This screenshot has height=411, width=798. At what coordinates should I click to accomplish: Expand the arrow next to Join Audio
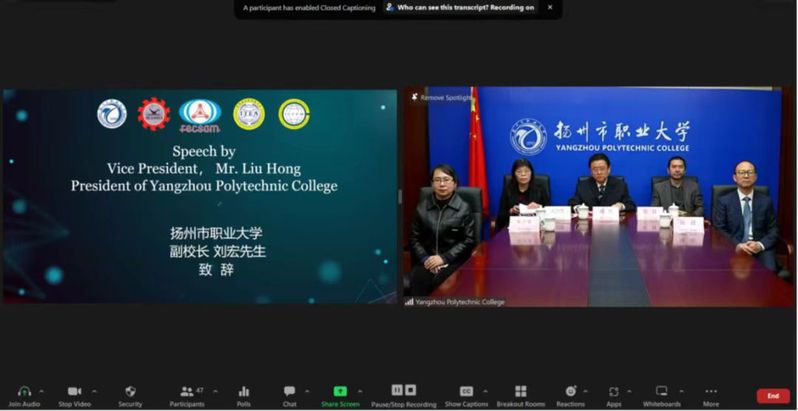point(41,391)
